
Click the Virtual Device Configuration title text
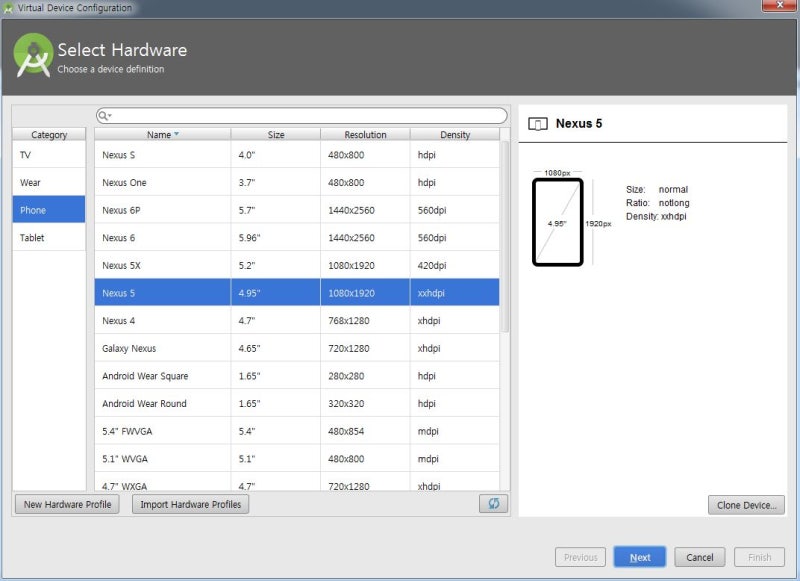coord(74,8)
